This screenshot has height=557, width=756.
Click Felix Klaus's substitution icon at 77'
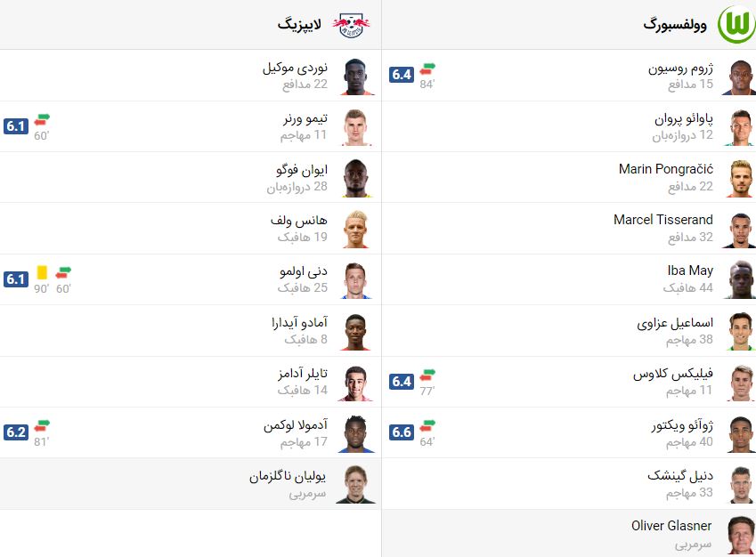click(x=427, y=375)
